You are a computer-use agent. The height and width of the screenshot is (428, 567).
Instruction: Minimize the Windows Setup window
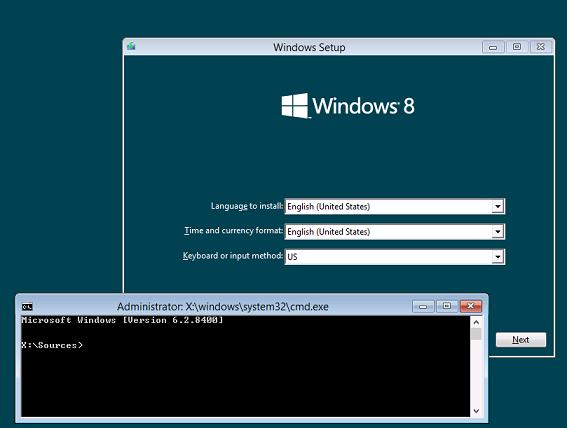point(493,47)
